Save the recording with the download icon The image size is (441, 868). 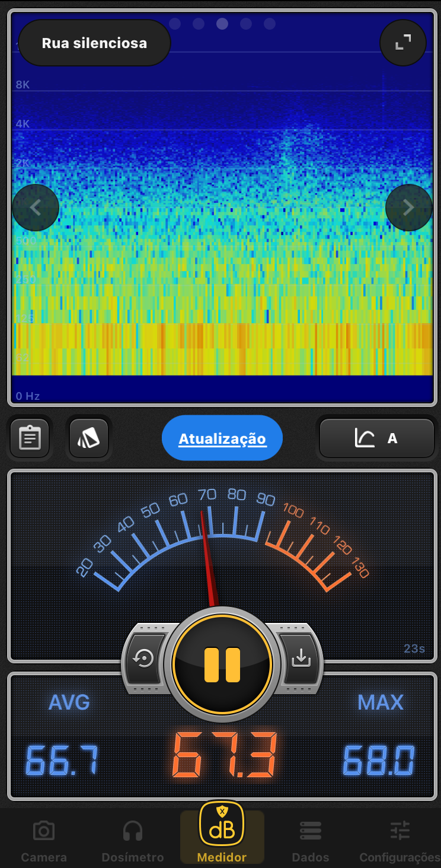(301, 657)
